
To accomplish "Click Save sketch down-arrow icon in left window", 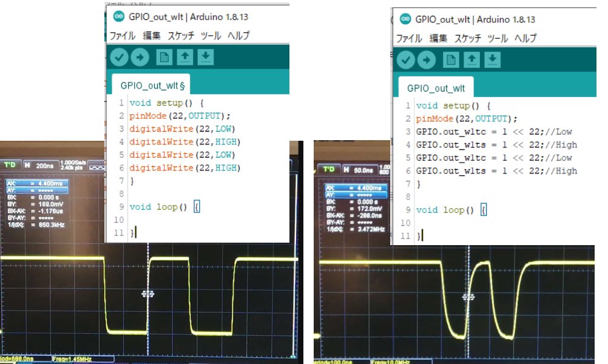I will click(206, 58).
